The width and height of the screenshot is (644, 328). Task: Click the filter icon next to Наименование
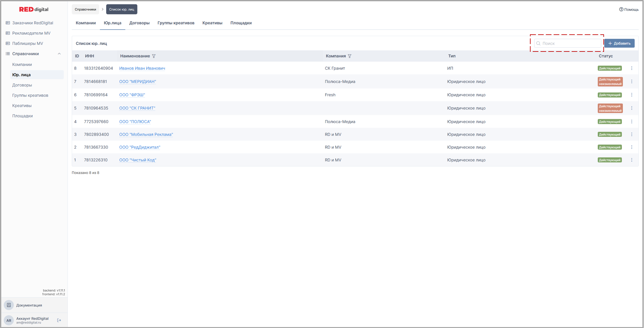click(154, 56)
